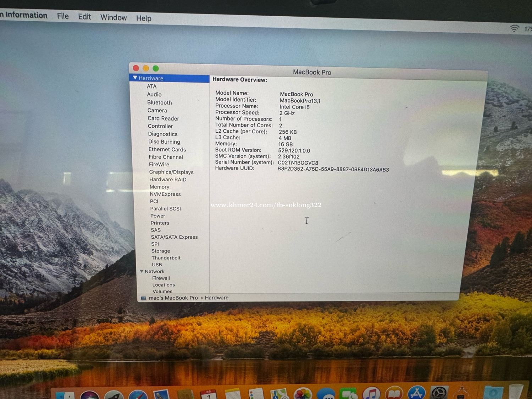Select Locations under Network
The height and width of the screenshot is (399, 532).
[x=164, y=285]
